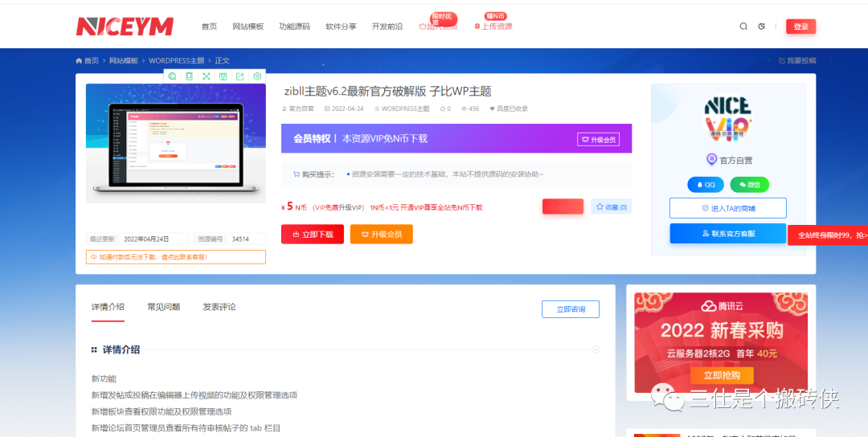The image size is (868, 437).
Task: Click the 腾讯云 2022 新春采购 ad banner
Action: coord(721,342)
